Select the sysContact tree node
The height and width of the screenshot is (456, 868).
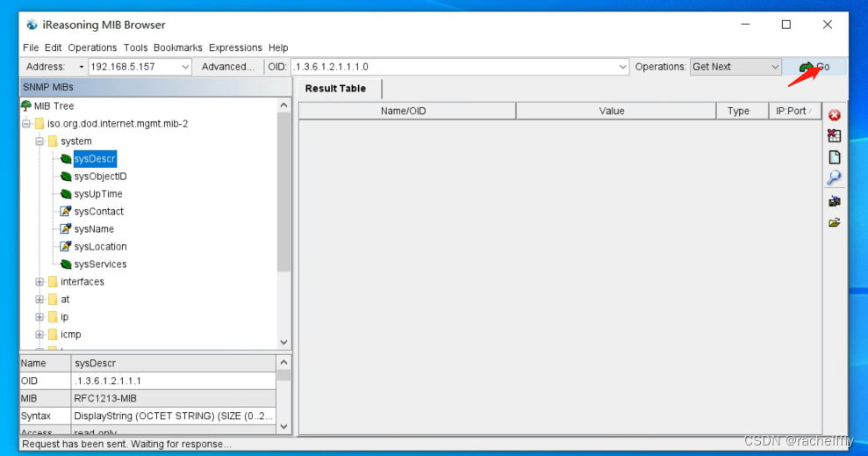click(98, 211)
